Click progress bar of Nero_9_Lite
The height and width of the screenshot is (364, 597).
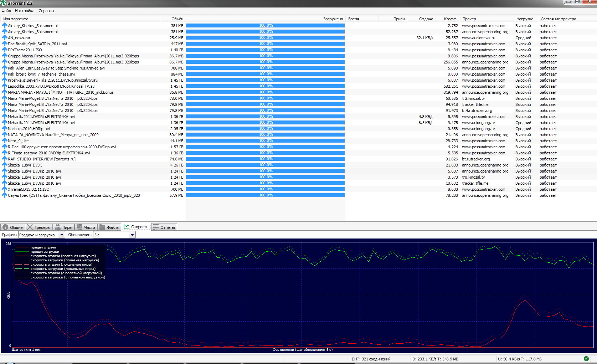point(265,141)
